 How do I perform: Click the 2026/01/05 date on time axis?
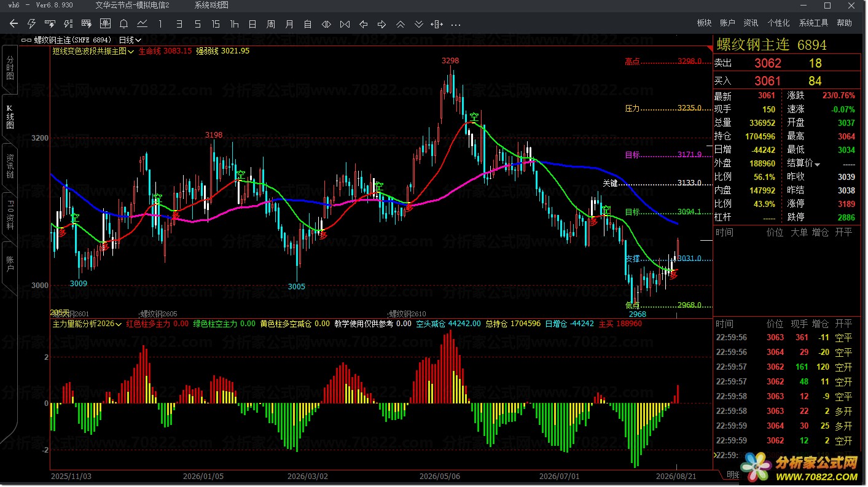click(203, 476)
